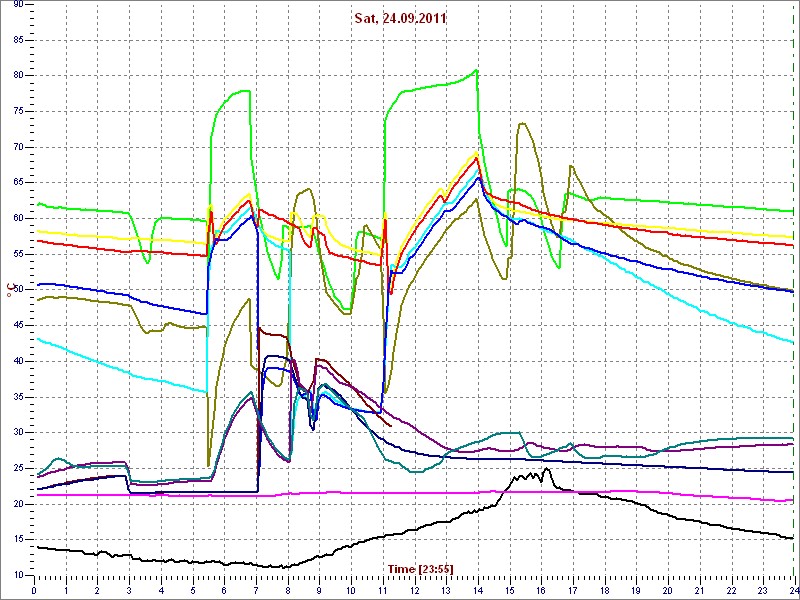Select the 35 label on the temperature axis
The width and height of the screenshot is (800, 600).
tap(17, 397)
